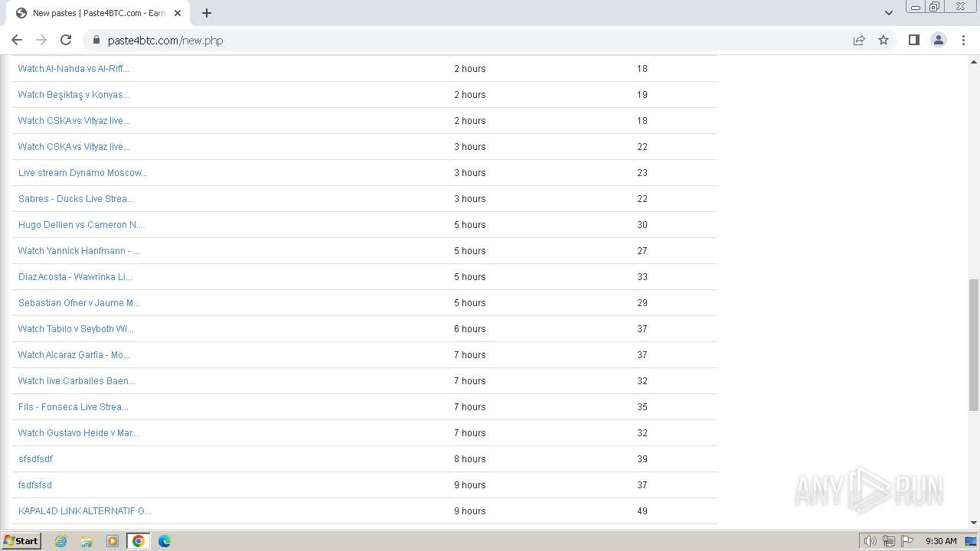Open Fils - Fonseca Live Stream paste

click(73, 407)
